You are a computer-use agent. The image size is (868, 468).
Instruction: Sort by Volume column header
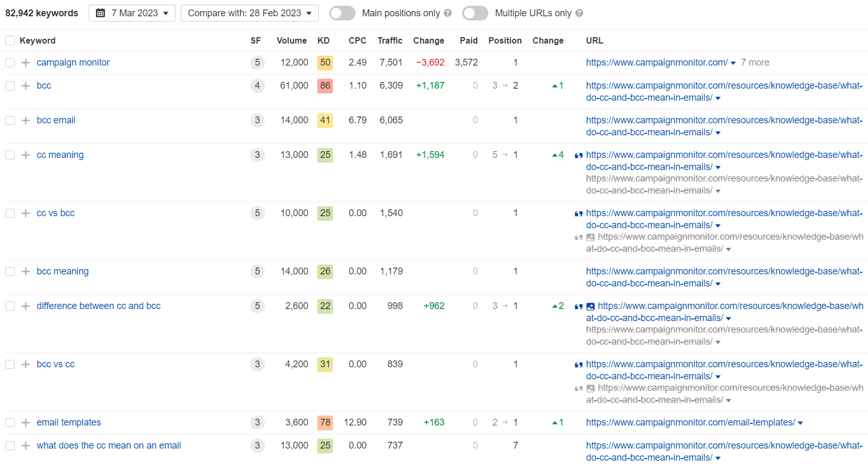[x=292, y=40]
